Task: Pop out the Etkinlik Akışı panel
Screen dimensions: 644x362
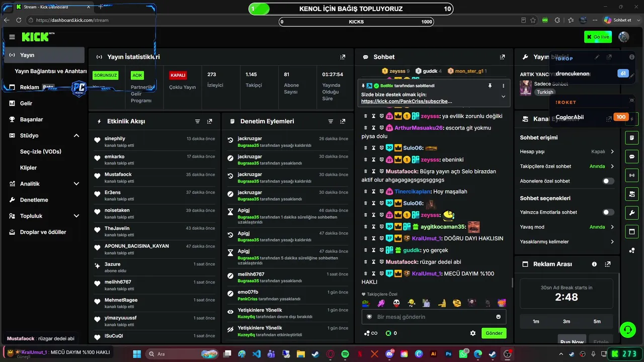Action: 209,121
